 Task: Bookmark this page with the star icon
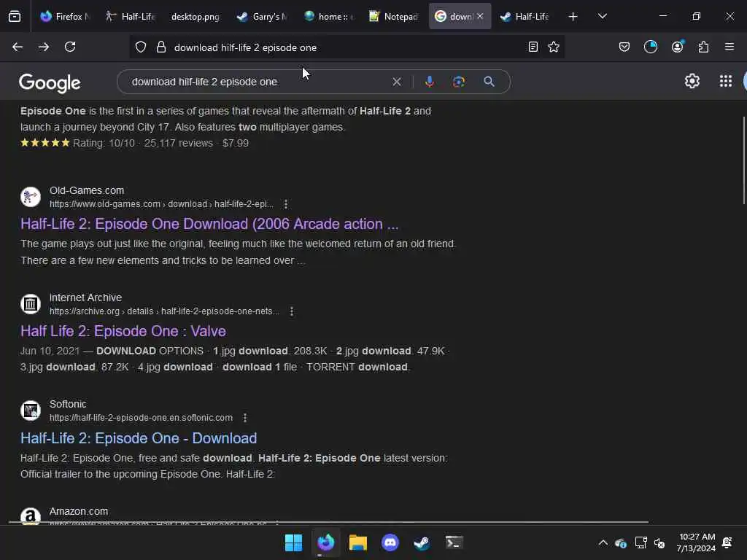(554, 47)
